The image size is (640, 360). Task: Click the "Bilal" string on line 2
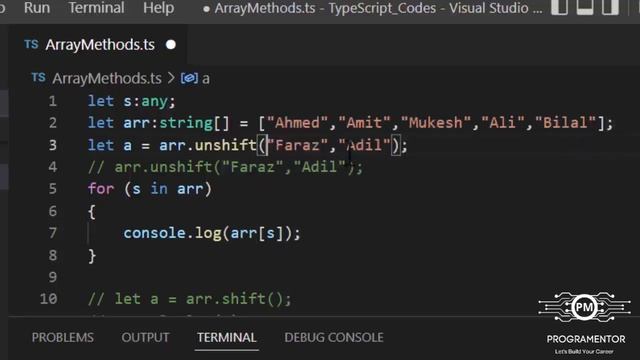coord(566,123)
